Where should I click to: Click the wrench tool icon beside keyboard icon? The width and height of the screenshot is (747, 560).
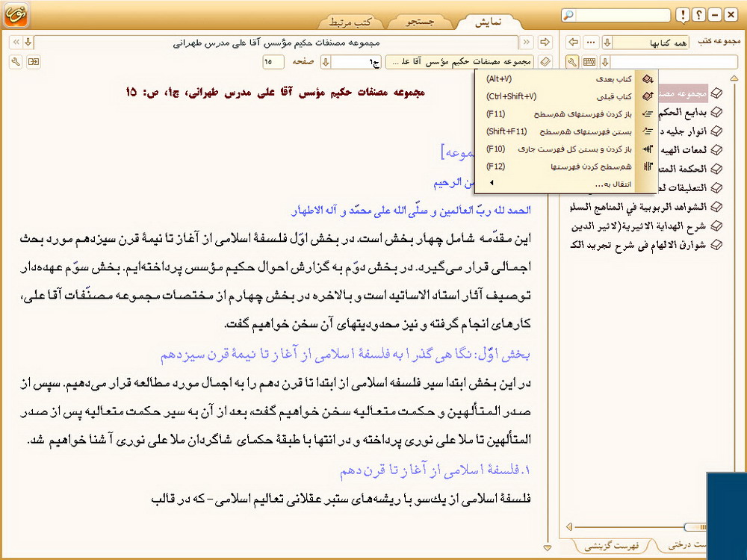(571, 62)
